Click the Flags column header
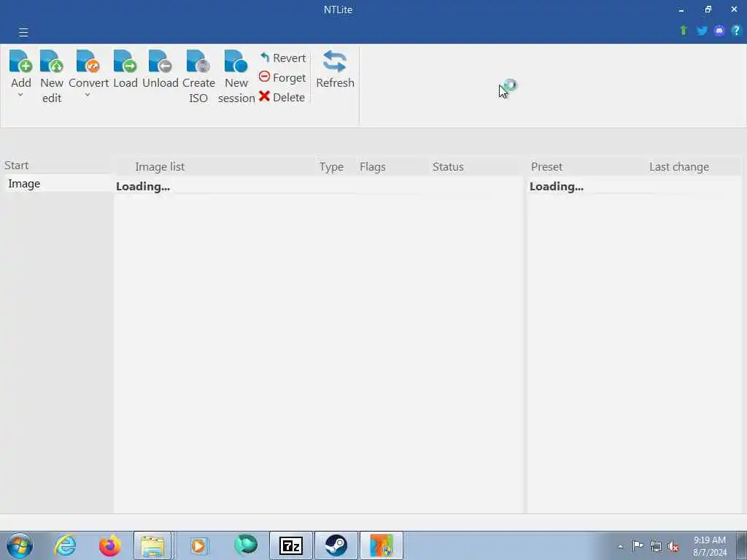The width and height of the screenshot is (747, 560). click(x=373, y=167)
